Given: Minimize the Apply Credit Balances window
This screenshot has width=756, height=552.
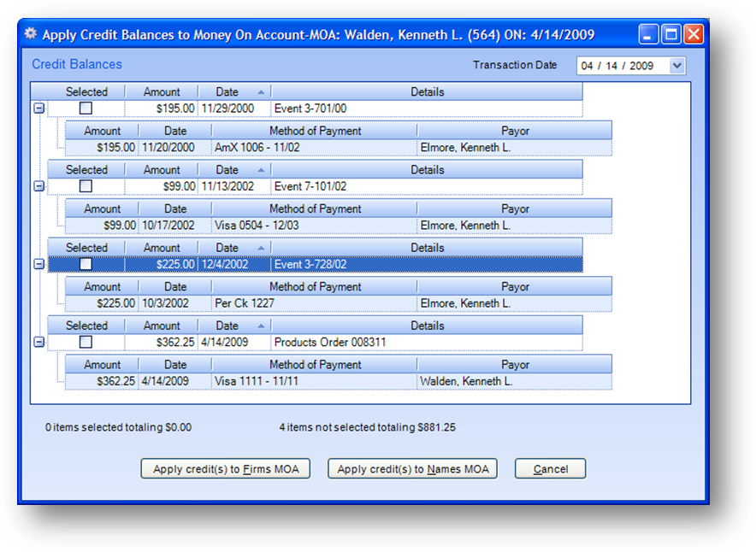Looking at the screenshot, I should tap(648, 35).
